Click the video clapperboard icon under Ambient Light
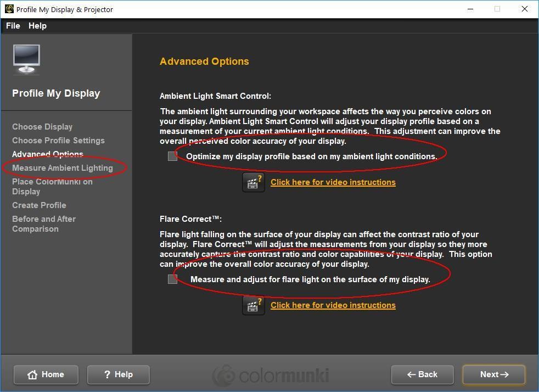 (254, 182)
